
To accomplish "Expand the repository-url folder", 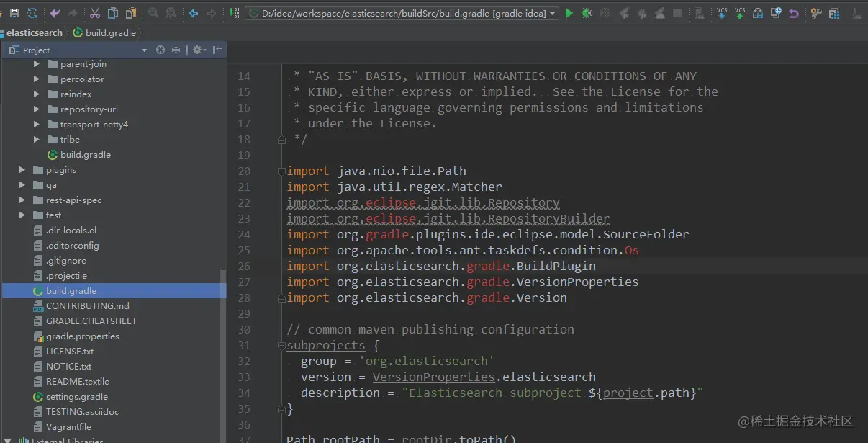I will coord(37,109).
